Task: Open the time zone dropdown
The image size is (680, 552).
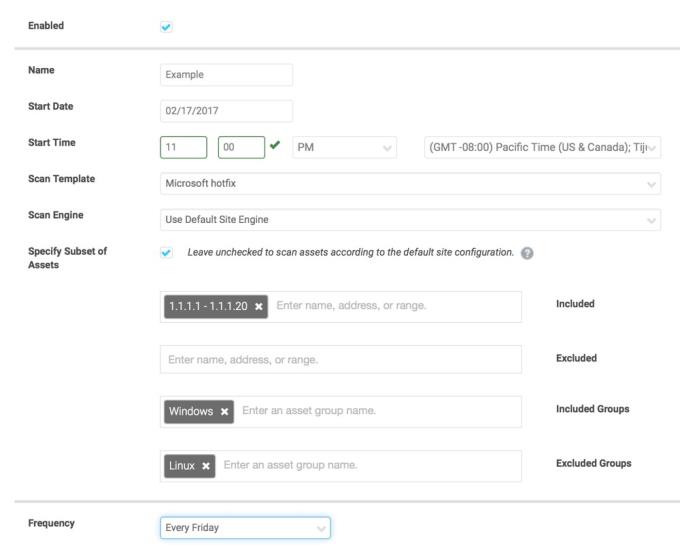Action: pos(541,148)
